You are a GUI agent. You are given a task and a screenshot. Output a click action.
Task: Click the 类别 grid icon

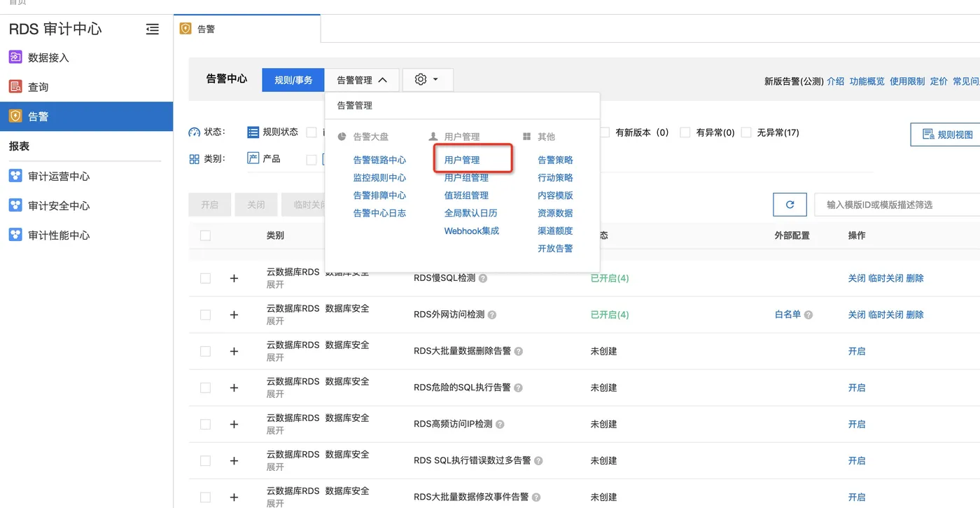tap(195, 159)
